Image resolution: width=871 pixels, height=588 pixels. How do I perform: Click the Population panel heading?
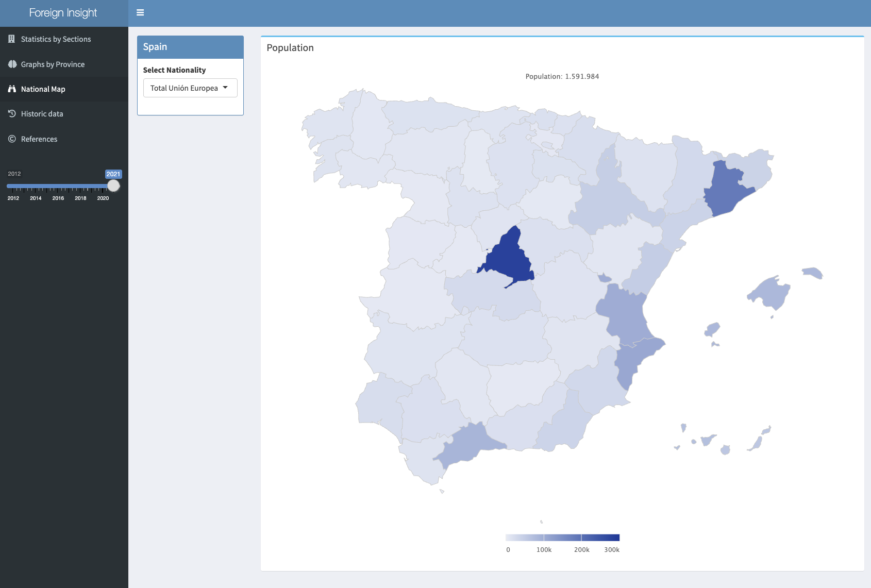click(x=290, y=48)
